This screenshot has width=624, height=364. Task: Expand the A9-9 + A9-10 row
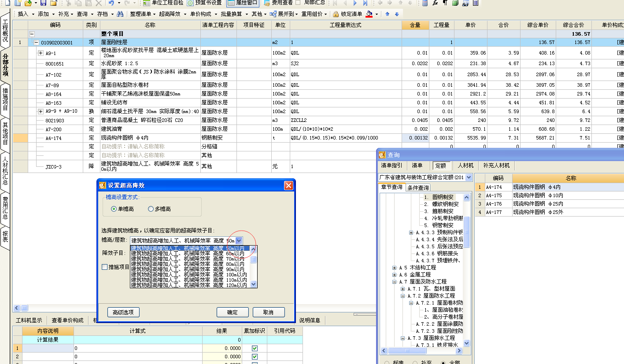point(41,112)
